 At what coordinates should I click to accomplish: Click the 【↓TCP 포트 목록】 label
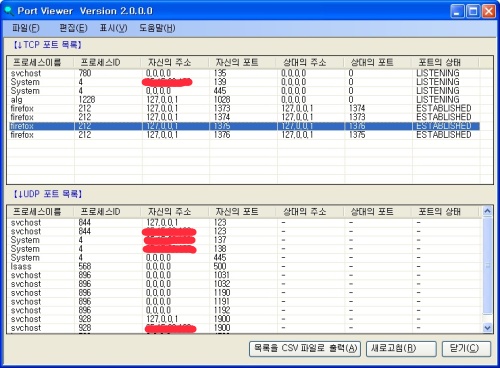point(47,45)
